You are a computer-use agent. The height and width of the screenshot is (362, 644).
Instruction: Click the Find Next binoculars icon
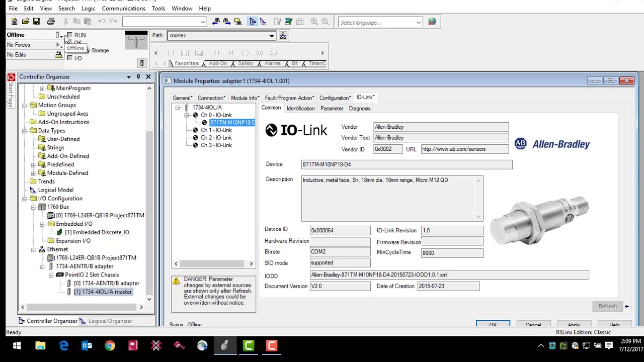[226, 22]
